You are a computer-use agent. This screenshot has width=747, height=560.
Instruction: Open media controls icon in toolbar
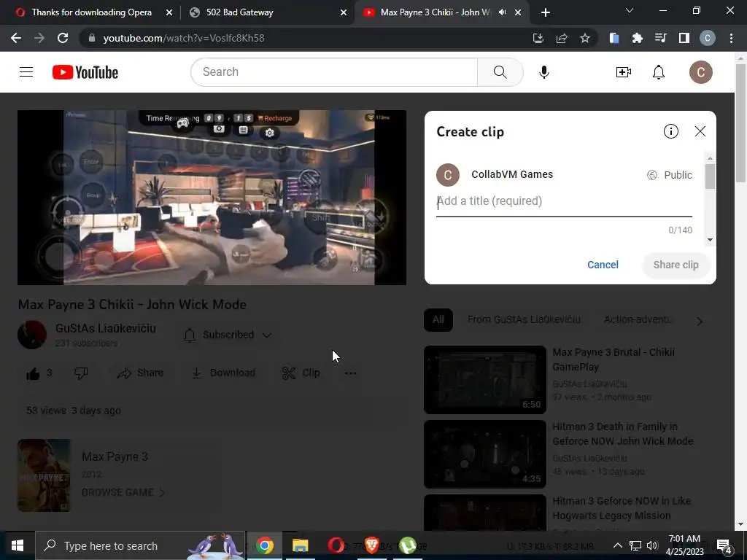(x=660, y=38)
